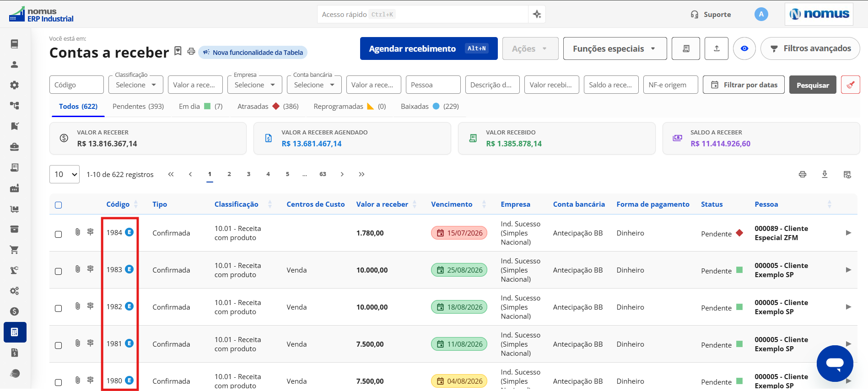868x391 pixels.
Task: Switch to the Atrasadas tab
Action: (268, 106)
